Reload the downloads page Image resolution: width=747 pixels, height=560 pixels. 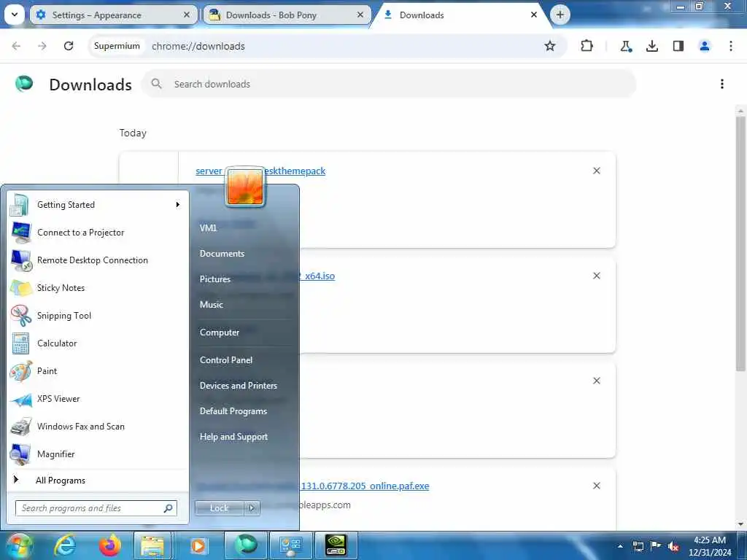69,46
